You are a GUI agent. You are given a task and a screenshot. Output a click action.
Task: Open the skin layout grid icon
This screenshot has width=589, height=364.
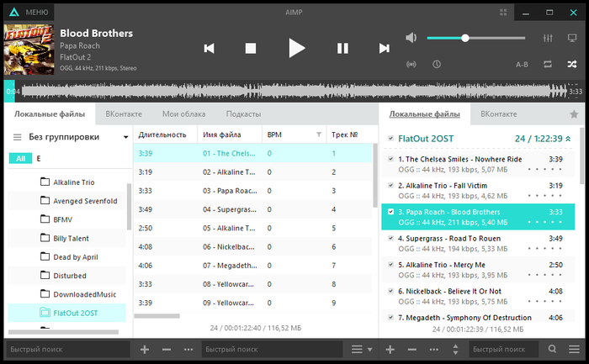[x=503, y=13]
